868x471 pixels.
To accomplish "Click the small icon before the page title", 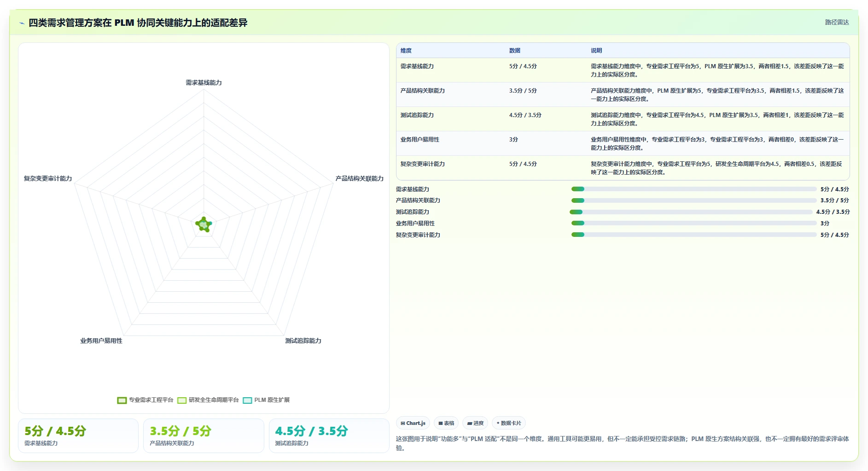I will tap(22, 23).
